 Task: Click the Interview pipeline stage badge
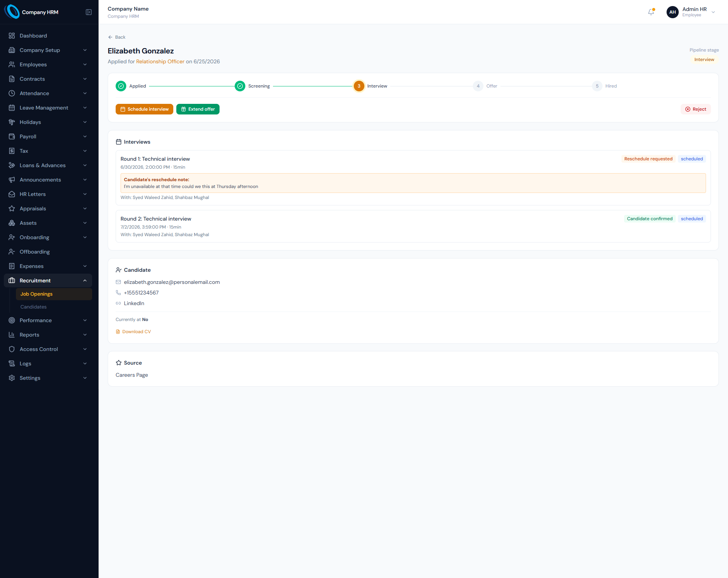coord(704,60)
